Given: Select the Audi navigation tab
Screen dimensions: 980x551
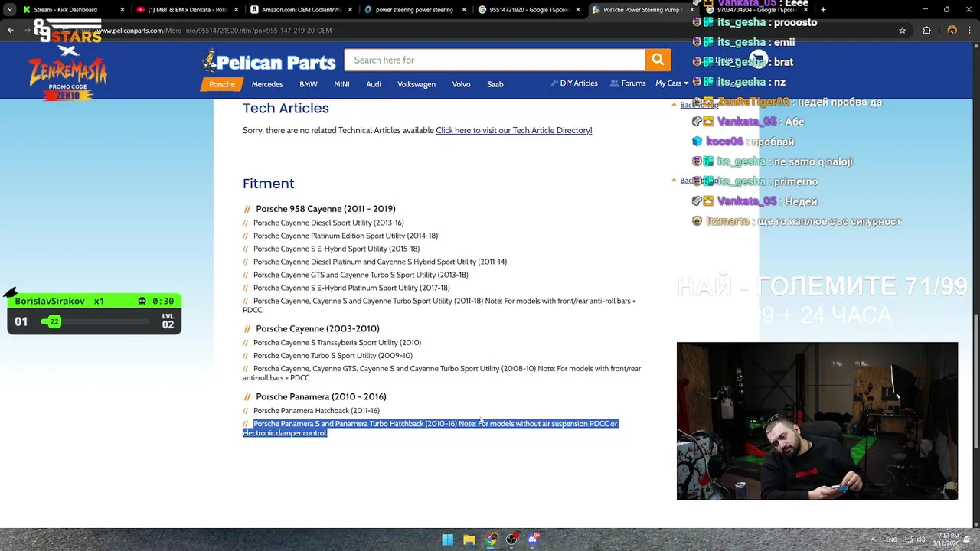Looking at the screenshot, I should 374,84.
